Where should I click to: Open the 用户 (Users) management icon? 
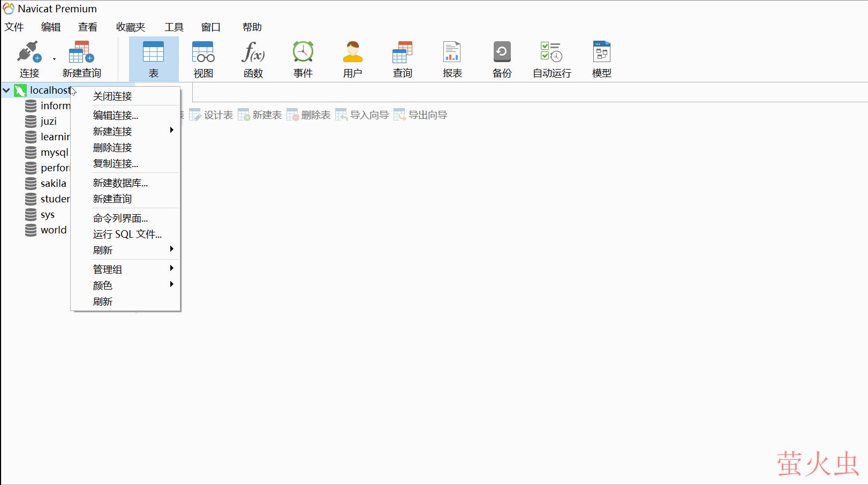(x=352, y=58)
